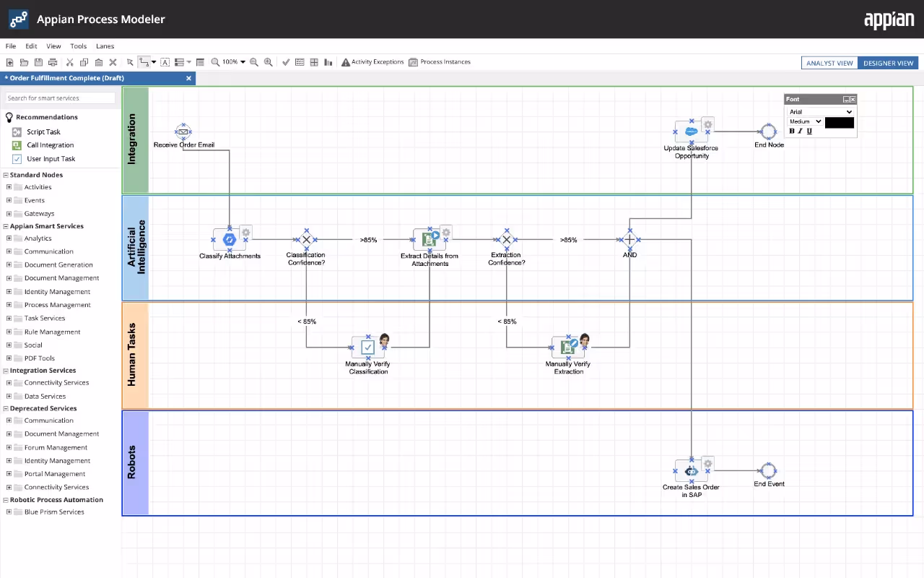This screenshot has height=578, width=924.
Task: Enable italic formatting in Font panel
Action: [800, 131]
